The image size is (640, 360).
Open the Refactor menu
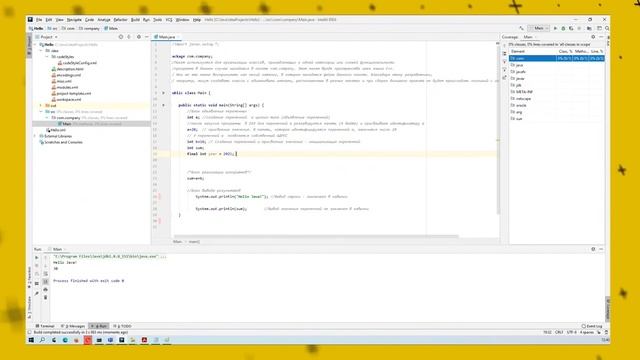pyautogui.click(x=120, y=20)
